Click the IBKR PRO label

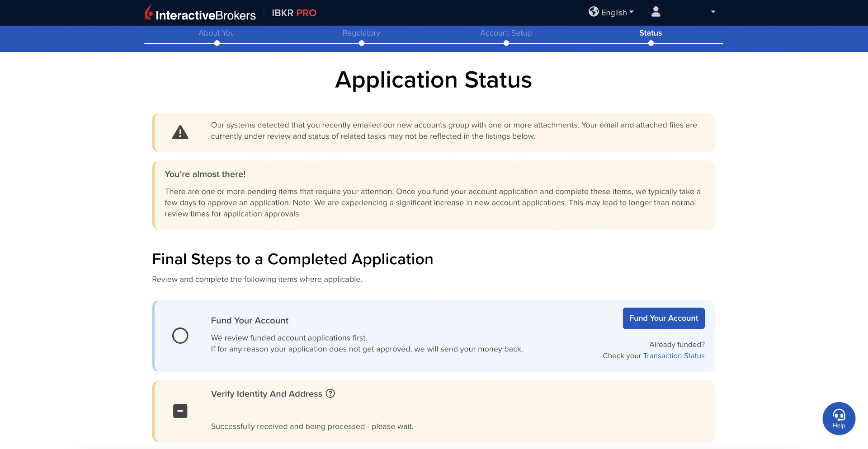(294, 13)
